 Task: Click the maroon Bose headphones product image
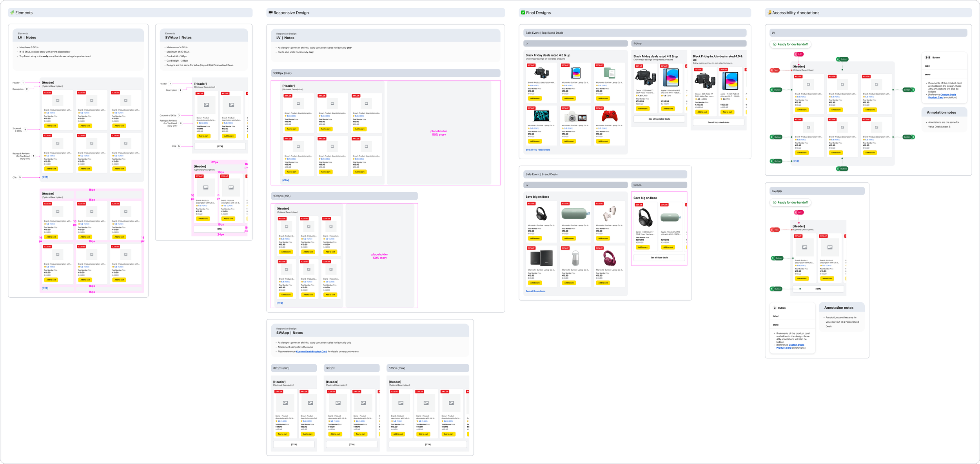[x=610, y=258]
